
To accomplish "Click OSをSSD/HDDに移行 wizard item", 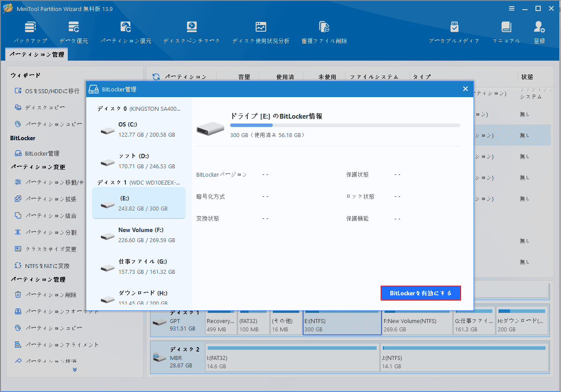I will 47,91.
